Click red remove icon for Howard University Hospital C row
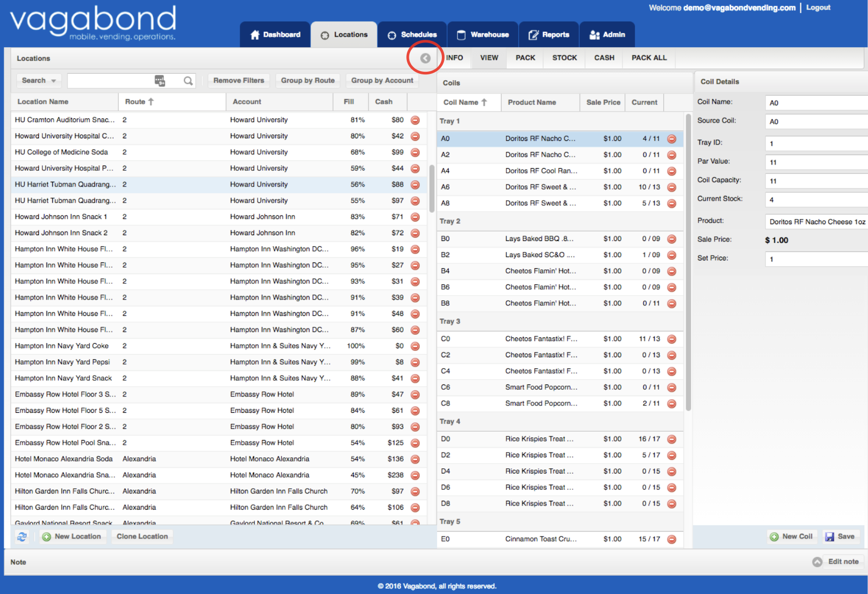This screenshot has width=868, height=594. (415, 136)
